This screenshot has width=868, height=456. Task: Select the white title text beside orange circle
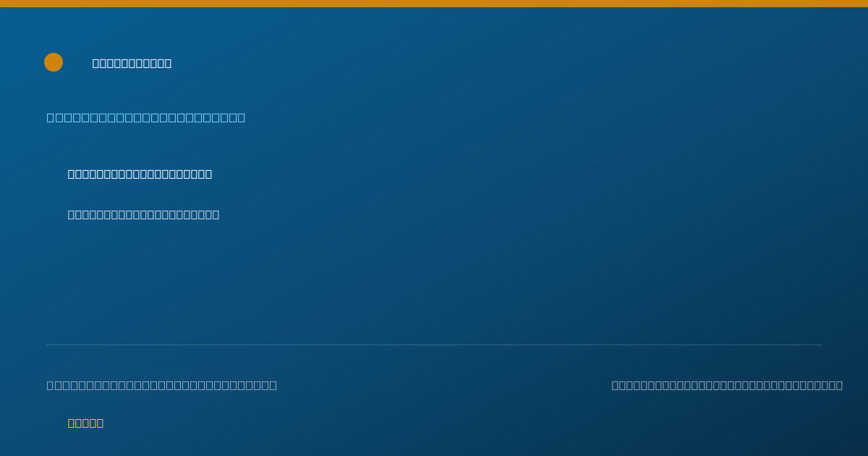132,63
